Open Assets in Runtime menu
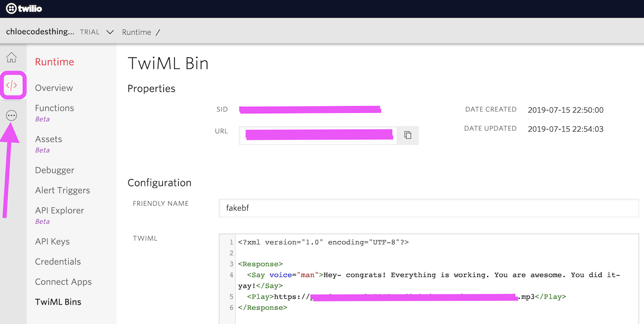The width and height of the screenshot is (644, 324). pyautogui.click(x=48, y=139)
